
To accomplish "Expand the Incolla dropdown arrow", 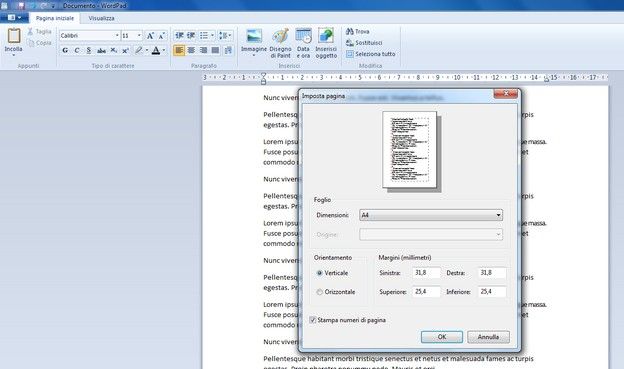I will pos(14,55).
